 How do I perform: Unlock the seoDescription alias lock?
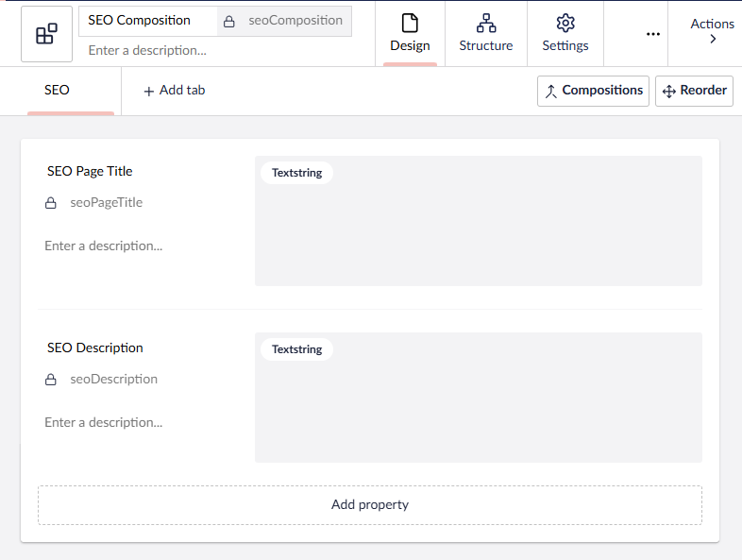point(52,380)
